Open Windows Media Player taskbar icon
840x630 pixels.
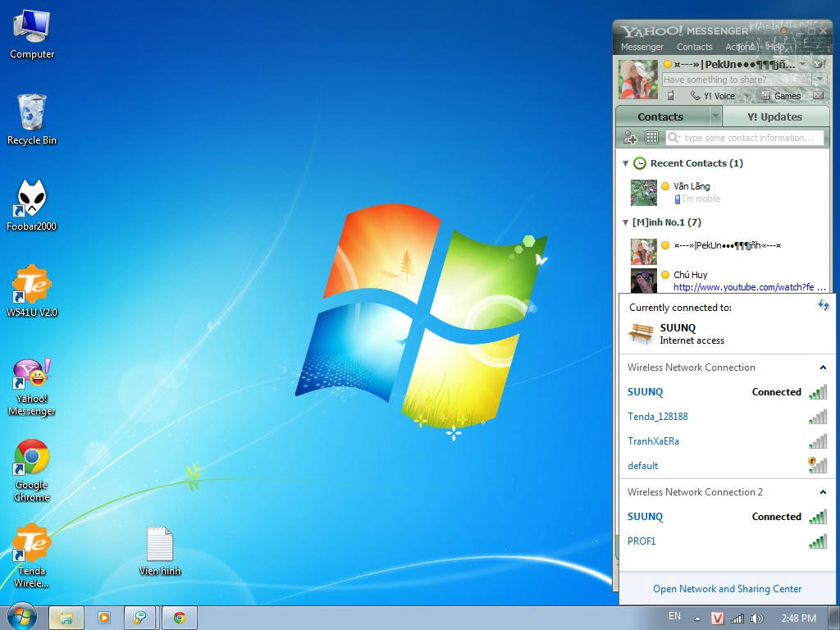pos(104,618)
